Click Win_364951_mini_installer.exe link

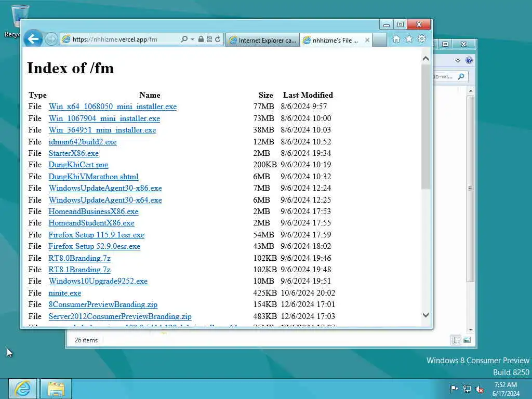coord(102,130)
